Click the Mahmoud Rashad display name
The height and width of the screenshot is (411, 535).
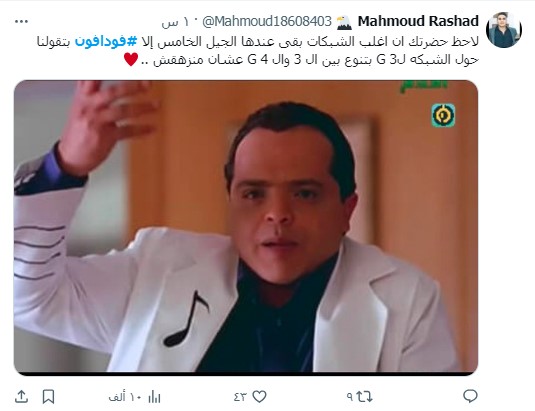click(418, 21)
